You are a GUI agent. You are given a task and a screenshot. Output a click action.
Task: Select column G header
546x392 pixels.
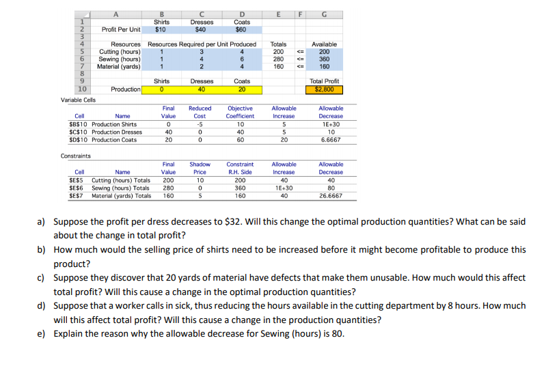[x=324, y=14]
